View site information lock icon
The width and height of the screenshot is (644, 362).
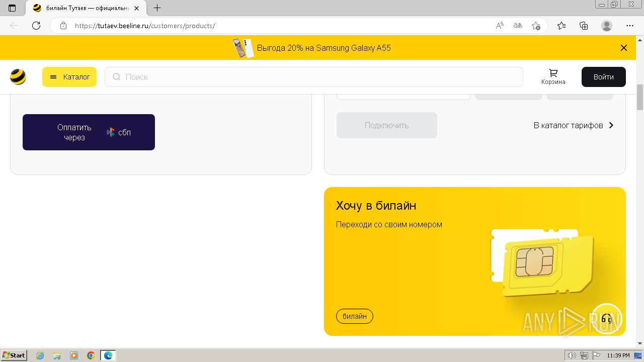pyautogui.click(x=63, y=26)
